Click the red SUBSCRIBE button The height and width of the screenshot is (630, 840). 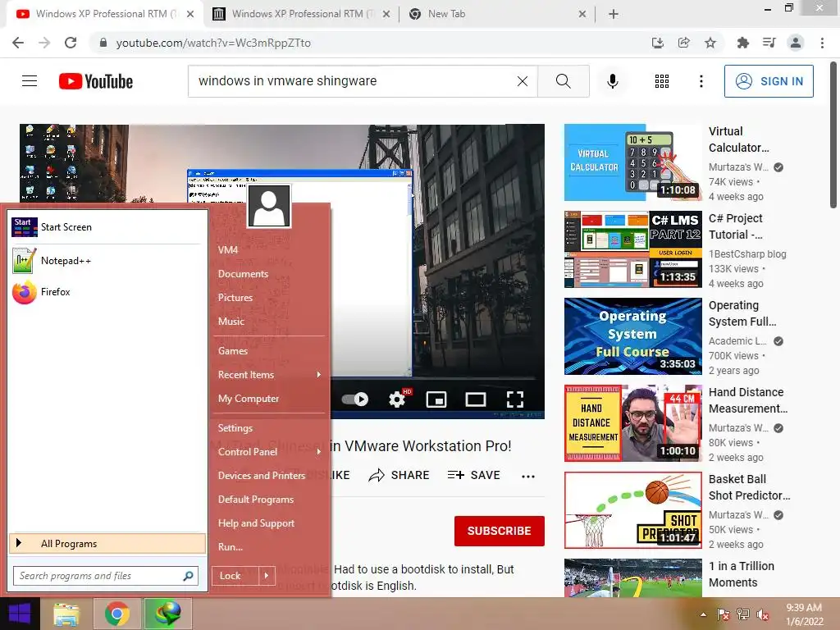[500, 531]
